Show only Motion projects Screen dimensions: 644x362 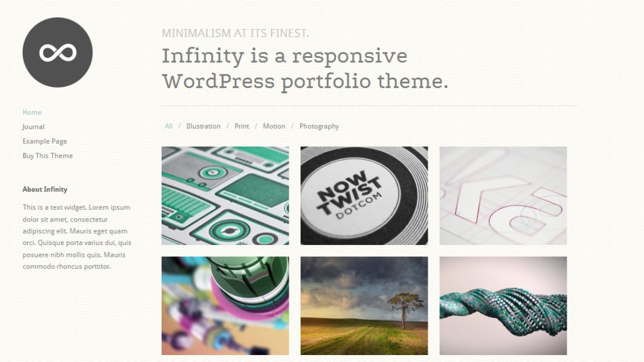coord(274,127)
